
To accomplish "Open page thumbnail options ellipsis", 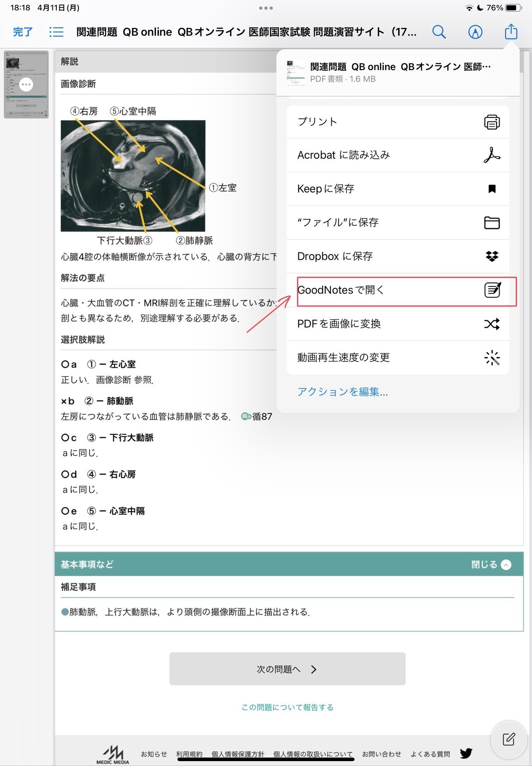I will (26, 84).
